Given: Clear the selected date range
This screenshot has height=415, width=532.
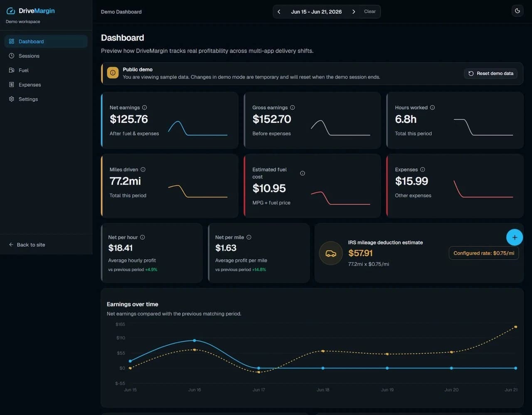Looking at the screenshot, I should 369,12.
